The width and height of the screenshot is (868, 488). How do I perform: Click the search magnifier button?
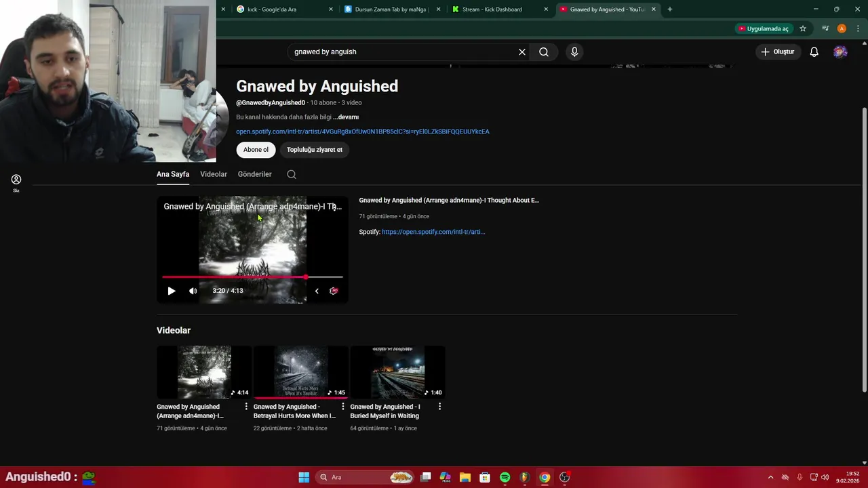(544, 52)
